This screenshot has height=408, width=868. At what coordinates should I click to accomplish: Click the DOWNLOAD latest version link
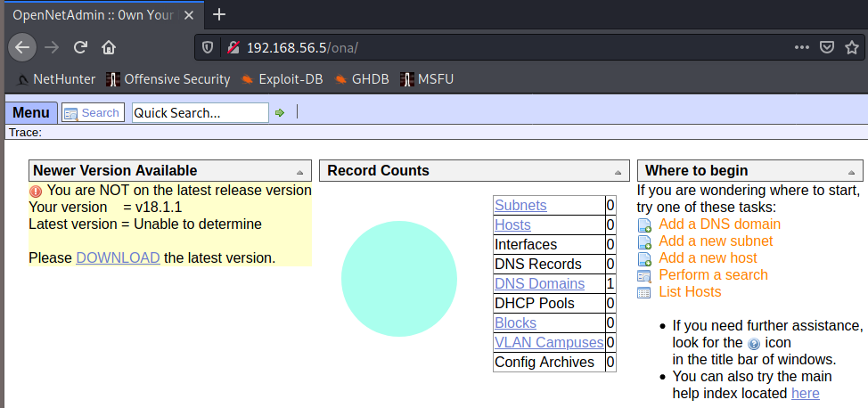point(118,257)
